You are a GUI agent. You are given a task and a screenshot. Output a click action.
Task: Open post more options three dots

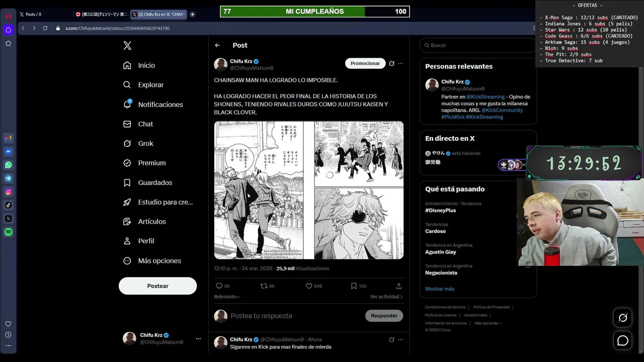tap(400, 63)
